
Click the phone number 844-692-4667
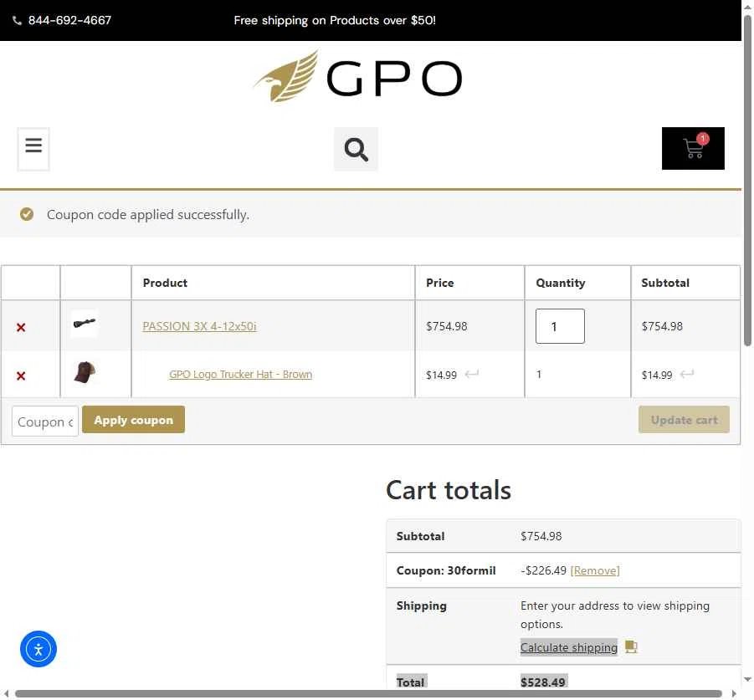pyautogui.click(x=69, y=20)
